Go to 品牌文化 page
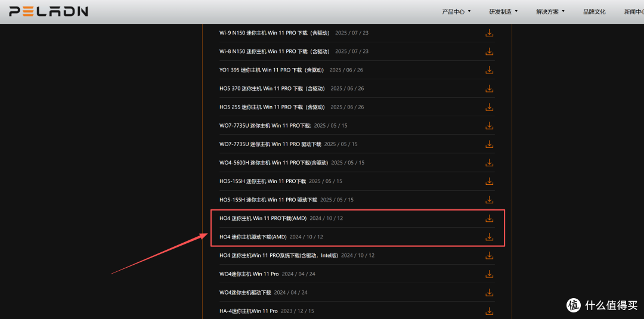The width and height of the screenshot is (644, 319). [x=595, y=11]
